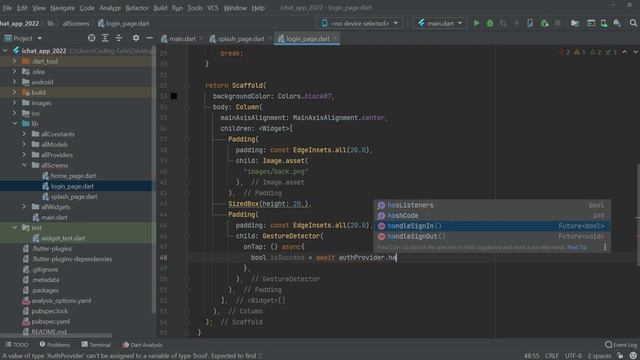The height and width of the screenshot is (360, 640).
Task: Click UTF-8 encoding in status bar
Action: point(573,356)
